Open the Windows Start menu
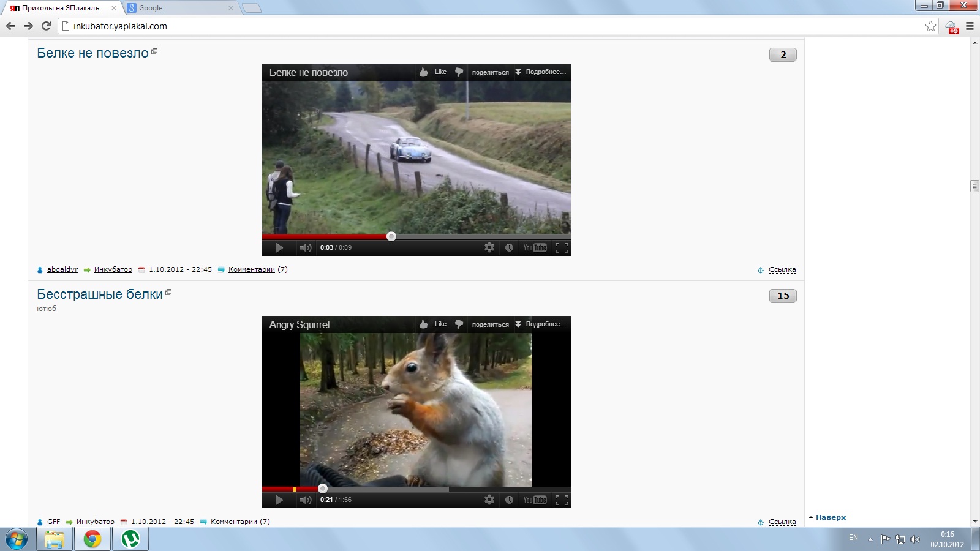Viewport: 980px width, 551px height. pyautogui.click(x=17, y=539)
